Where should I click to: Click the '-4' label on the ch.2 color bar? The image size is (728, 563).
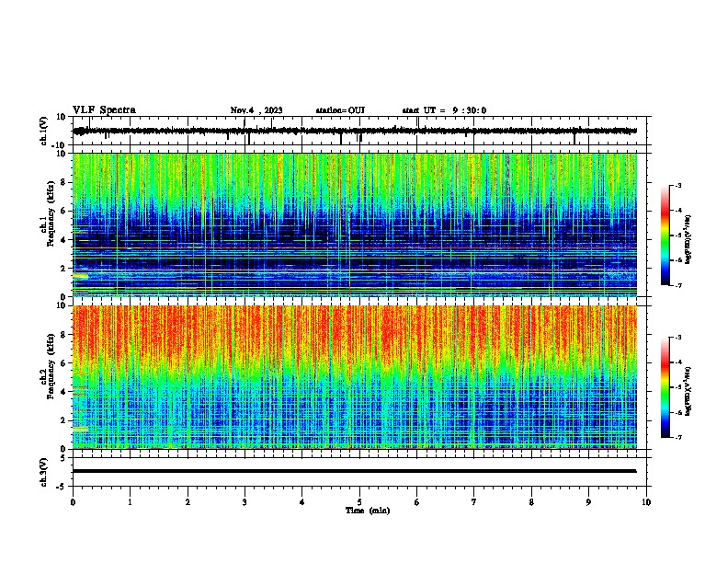coord(677,362)
